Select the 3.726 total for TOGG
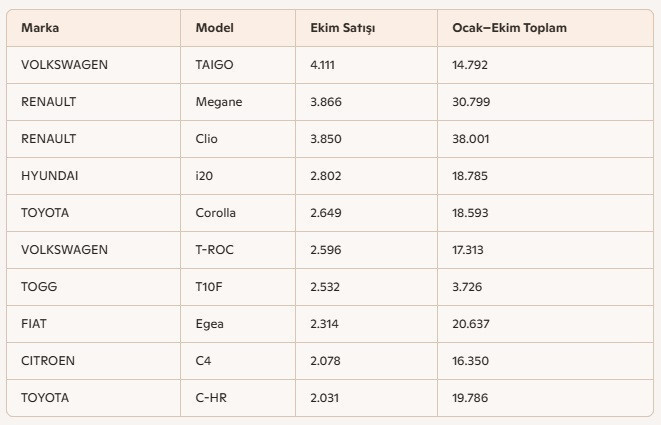This screenshot has height=425, width=661. [467, 287]
